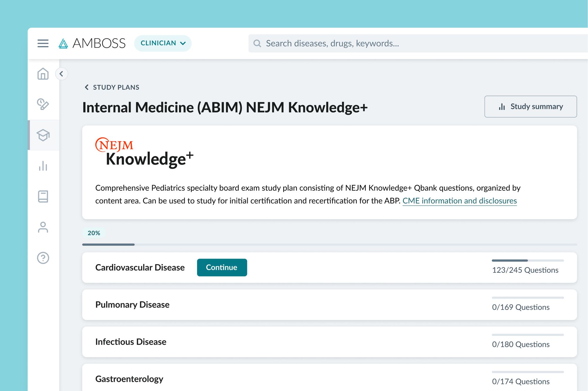The width and height of the screenshot is (588, 391).
Task: Open the user Profile icon in the sidebar
Action: tap(43, 228)
